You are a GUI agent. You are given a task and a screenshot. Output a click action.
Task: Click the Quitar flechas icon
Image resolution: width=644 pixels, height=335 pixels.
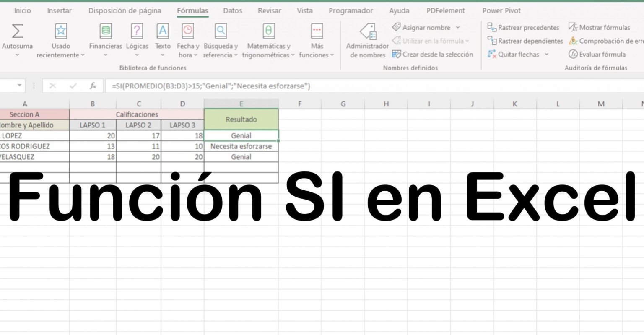coord(492,54)
